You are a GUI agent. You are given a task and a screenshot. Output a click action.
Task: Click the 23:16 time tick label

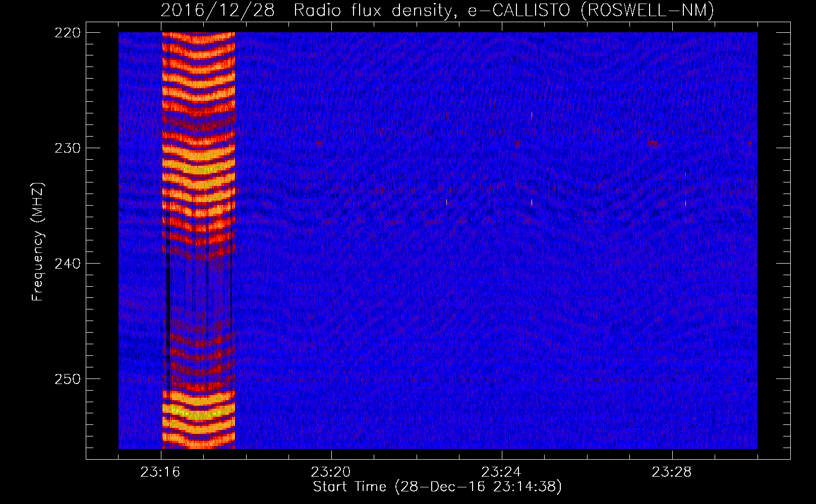coord(160,472)
